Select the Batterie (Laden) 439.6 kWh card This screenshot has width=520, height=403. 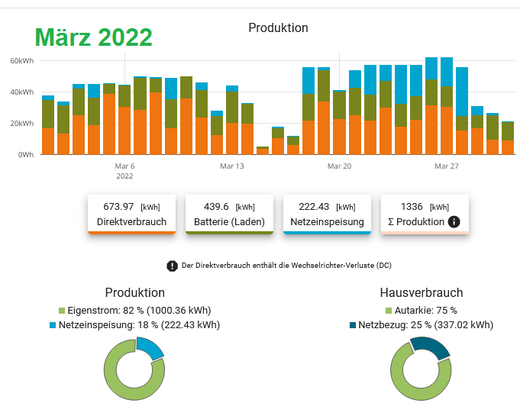click(x=229, y=214)
